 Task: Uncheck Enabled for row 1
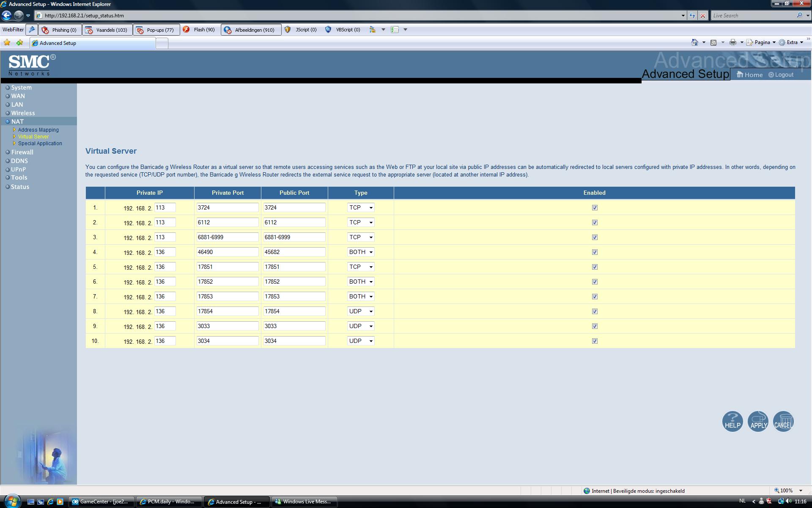click(x=595, y=207)
